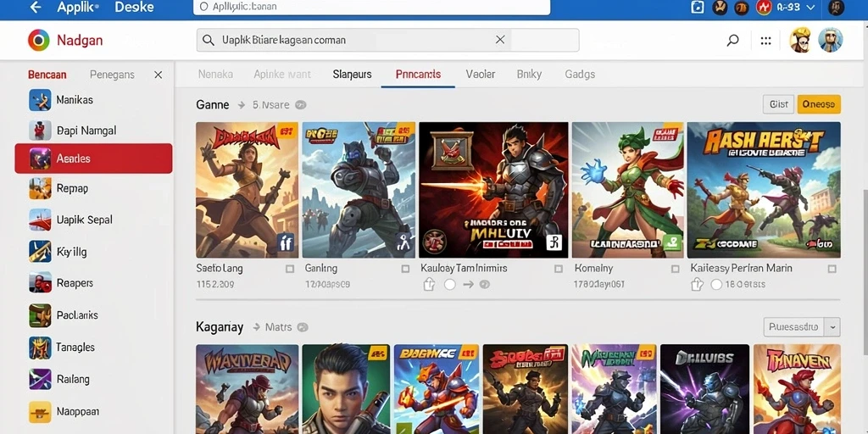Expand the A-93 dropdown chevron in top bar
The height and width of the screenshot is (434, 868).
811,7
